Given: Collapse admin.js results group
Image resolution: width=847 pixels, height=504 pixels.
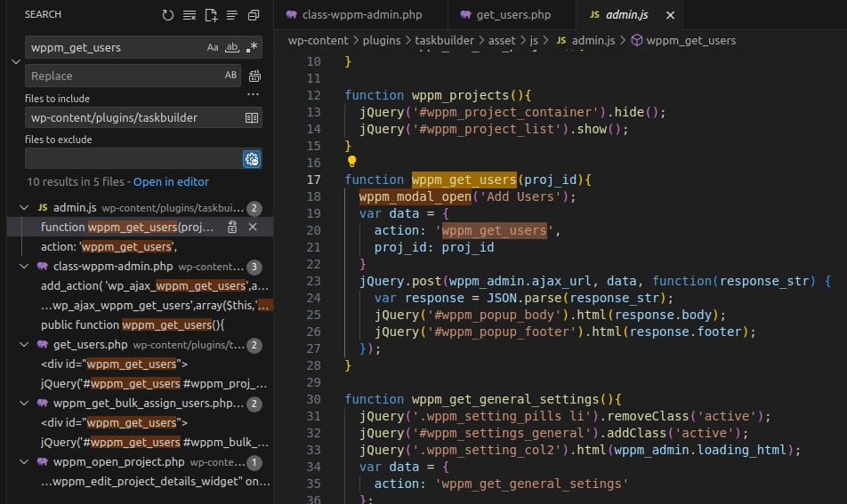Looking at the screenshot, I should point(24,208).
